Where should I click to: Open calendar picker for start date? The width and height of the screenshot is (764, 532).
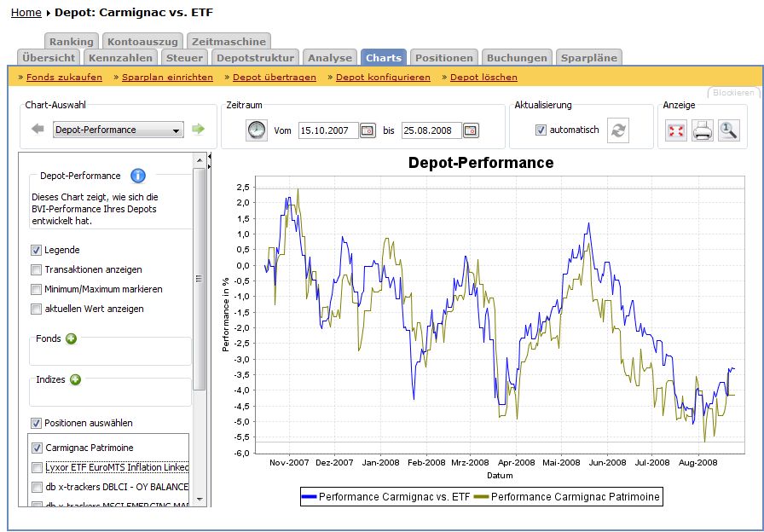pyautogui.click(x=368, y=130)
